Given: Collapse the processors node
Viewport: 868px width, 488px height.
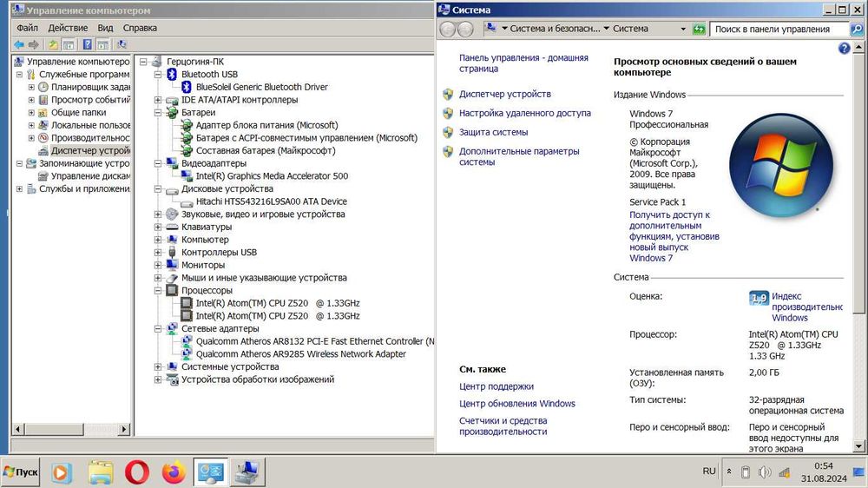Looking at the screenshot, I should [x=158, y=291].
